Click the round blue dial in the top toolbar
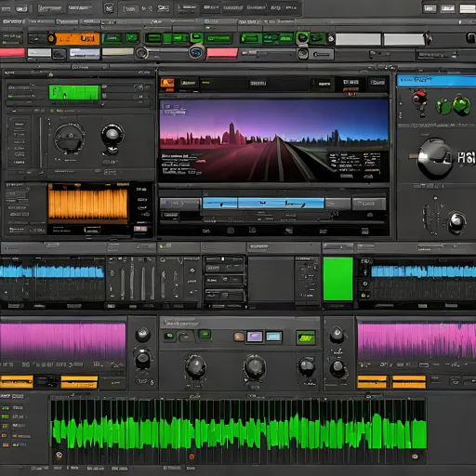Image resolution: width=476 pixels, height=476 pixels. [196, 53]
